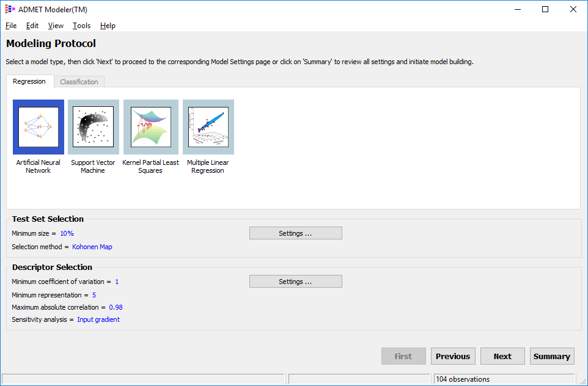Image resolution: width=588 pixels, height=386 pixels.
Task: Click the minimum representation value 5
Action: [94, 296]
